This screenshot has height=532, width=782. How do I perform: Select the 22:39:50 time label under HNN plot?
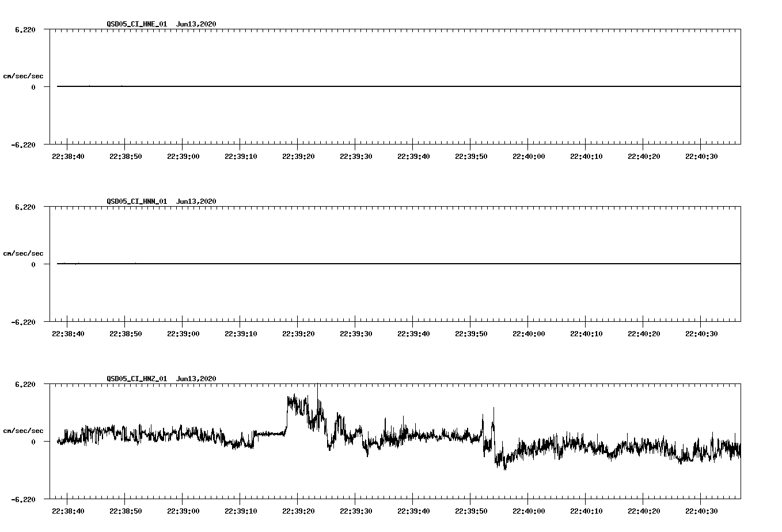[471, 334]
